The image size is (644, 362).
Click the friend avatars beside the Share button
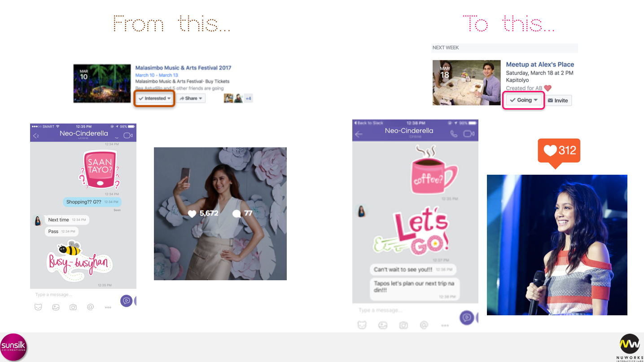[x=233, y=98]
